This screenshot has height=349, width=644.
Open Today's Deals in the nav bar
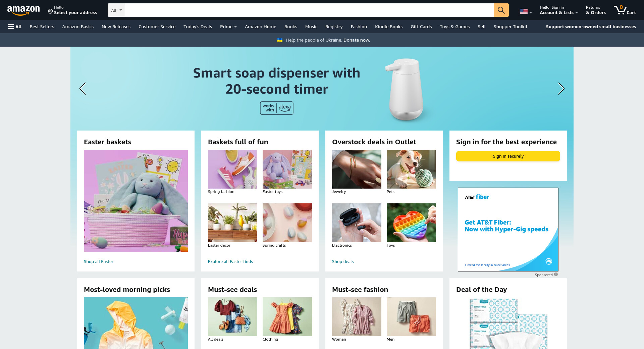pos(198,27)
